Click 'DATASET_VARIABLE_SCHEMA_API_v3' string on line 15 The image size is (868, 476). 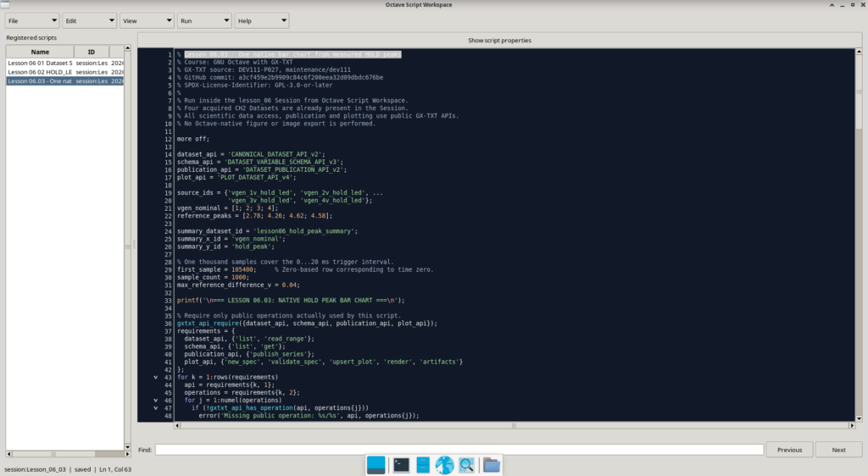282,162
